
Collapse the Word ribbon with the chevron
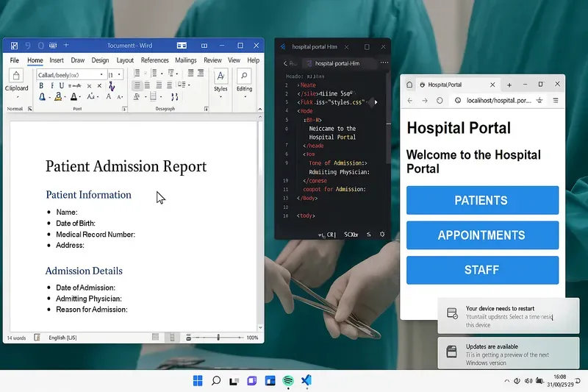(260, 109)
